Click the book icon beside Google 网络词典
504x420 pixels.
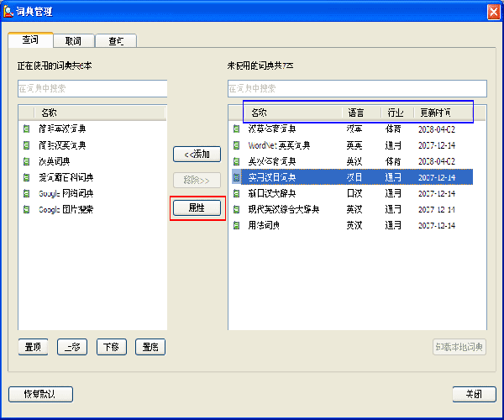26,193
